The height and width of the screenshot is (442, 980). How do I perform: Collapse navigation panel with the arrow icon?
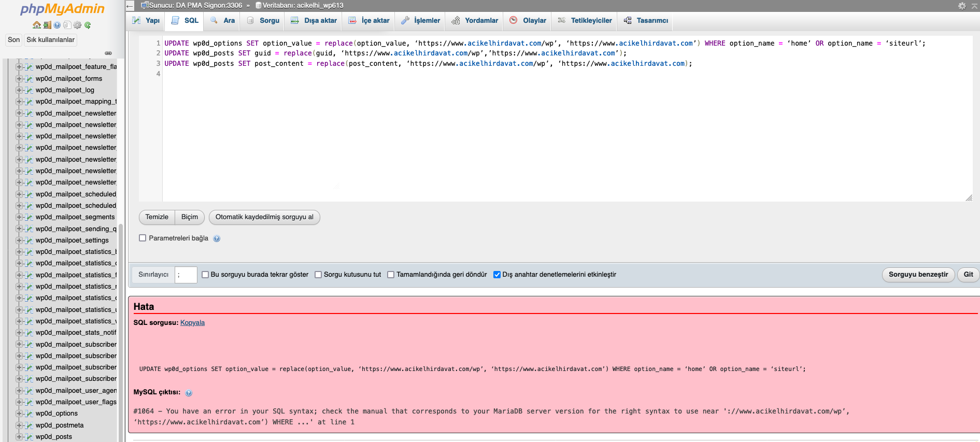tap(130, 6)
